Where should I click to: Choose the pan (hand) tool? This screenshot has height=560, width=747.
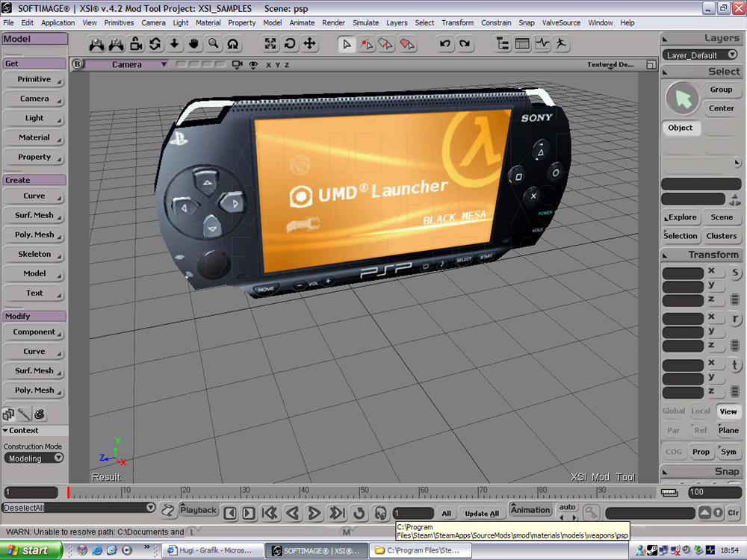click(193, 44)
